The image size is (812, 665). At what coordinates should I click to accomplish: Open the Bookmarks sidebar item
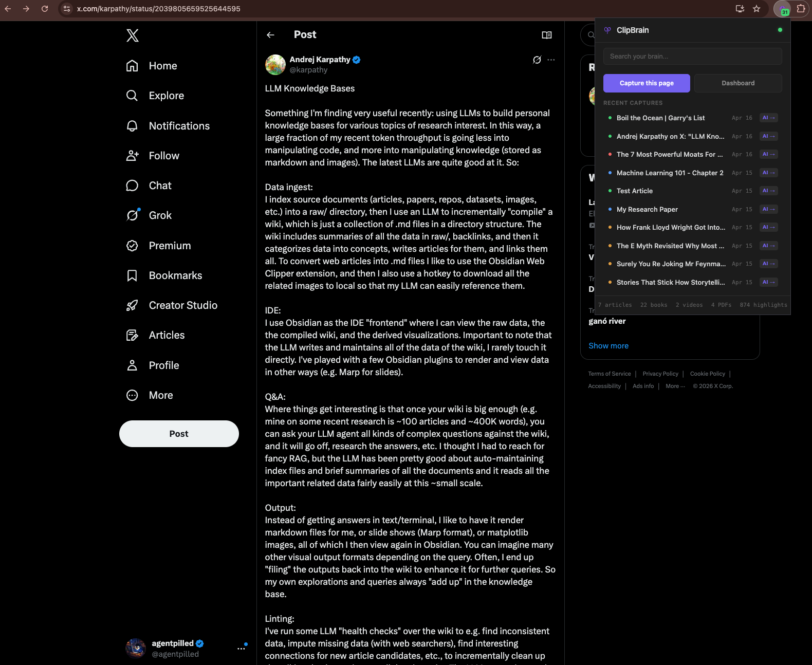(x=164, y=275)
